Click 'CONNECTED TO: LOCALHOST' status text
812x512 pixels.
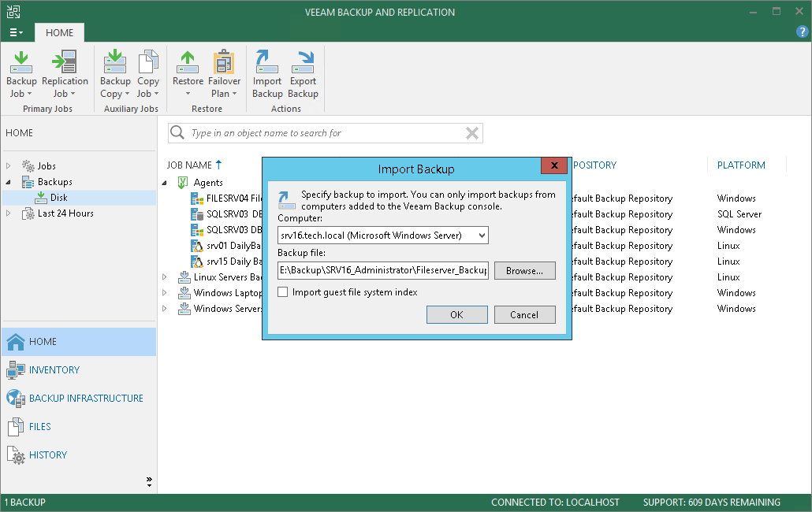click(555, 503)
